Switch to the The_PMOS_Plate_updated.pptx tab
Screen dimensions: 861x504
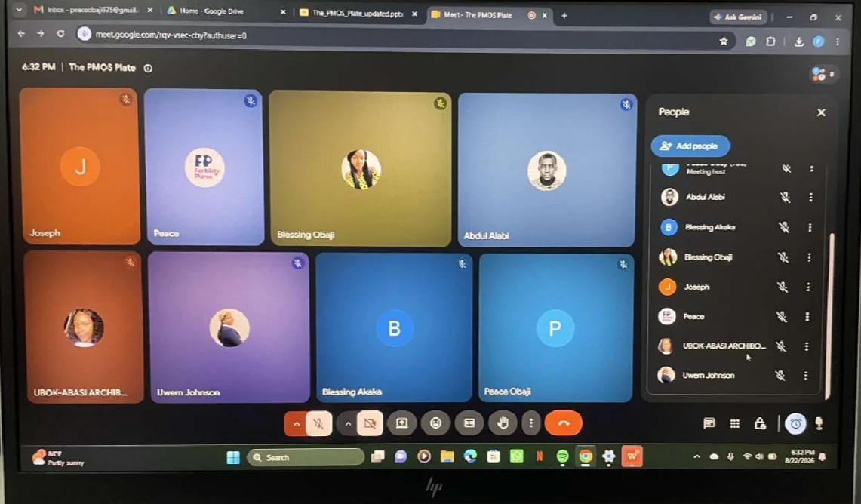358,13
